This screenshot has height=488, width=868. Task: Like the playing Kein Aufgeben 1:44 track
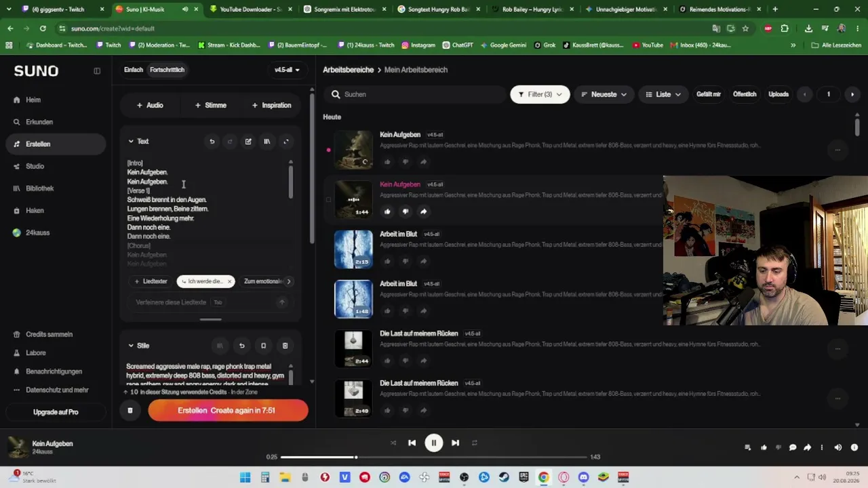tap(387, 211)
